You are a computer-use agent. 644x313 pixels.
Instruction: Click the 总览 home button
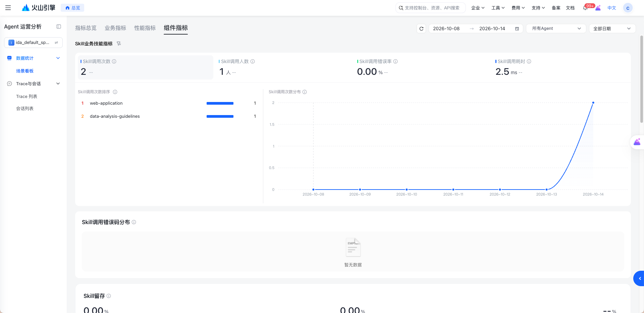click(72, 8)
